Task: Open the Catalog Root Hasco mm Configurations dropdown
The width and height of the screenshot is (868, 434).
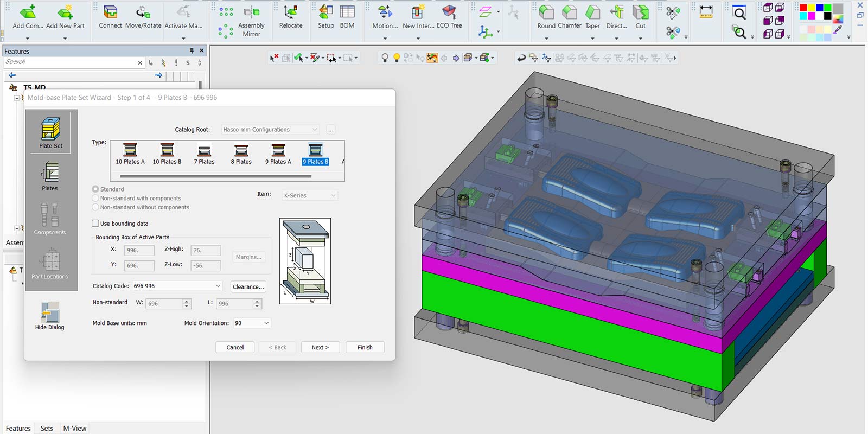Action: tap(270, 130)
